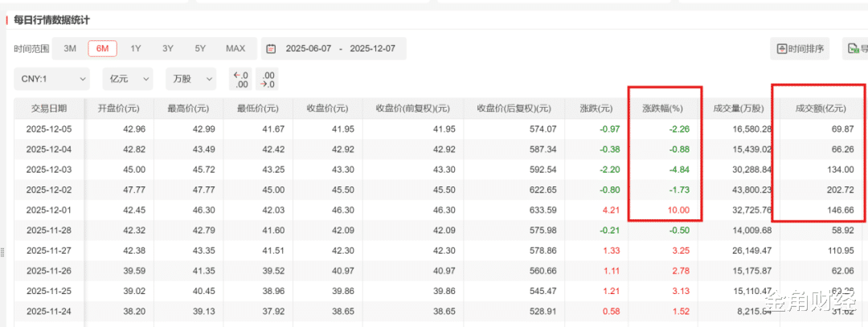Click the 成交量(万股) column header
This screenshot has width=868, height=327.
tap(739, 108)
